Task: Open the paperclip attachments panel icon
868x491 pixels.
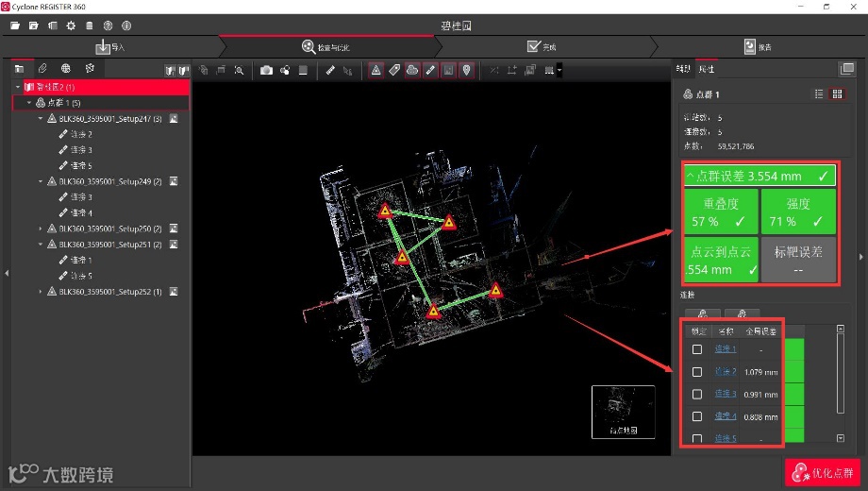Action: pos(42,69)
